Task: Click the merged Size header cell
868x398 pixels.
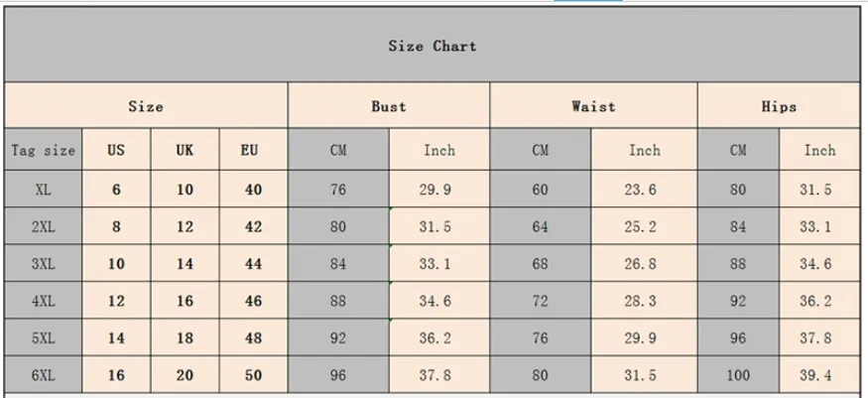Action: 146,106
